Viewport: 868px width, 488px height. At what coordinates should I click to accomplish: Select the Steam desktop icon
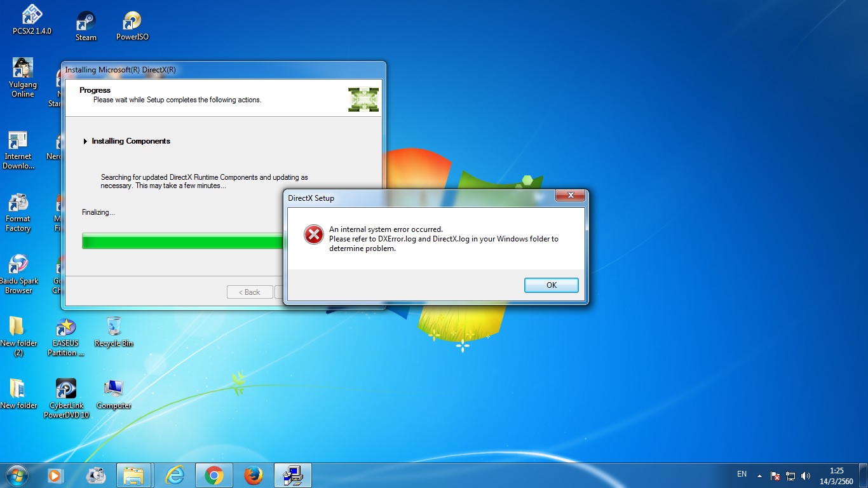coord(86,26)
